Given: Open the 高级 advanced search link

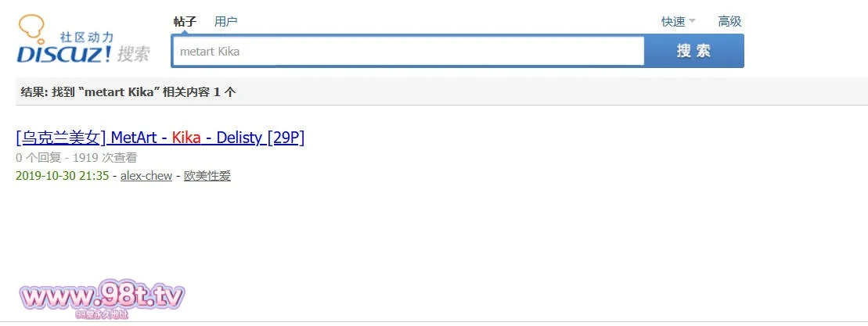Looking at the screenshot, I should pos(729,21).
